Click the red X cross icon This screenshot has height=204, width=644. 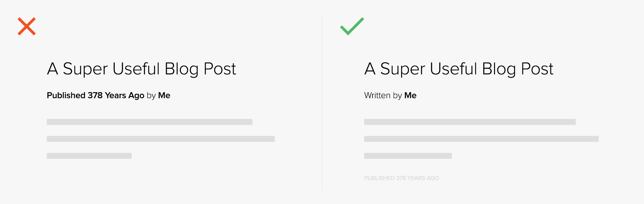click(27, 26)
